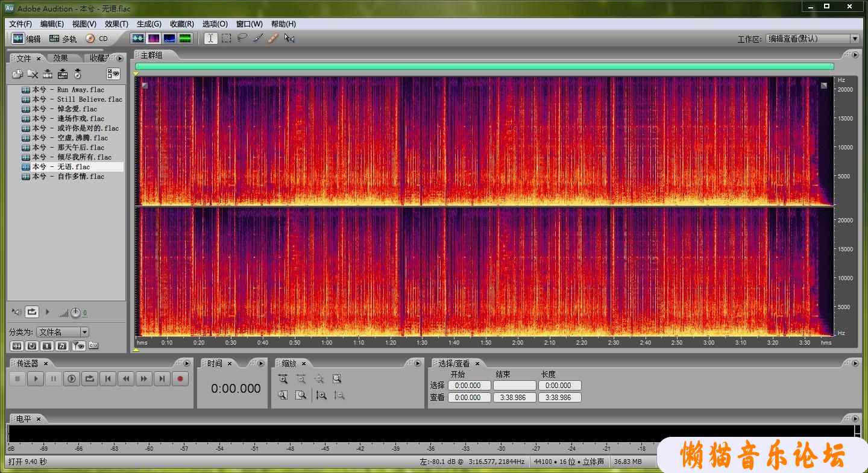Open 传送器 panel options menu arrow

click(x=188, y=363)
